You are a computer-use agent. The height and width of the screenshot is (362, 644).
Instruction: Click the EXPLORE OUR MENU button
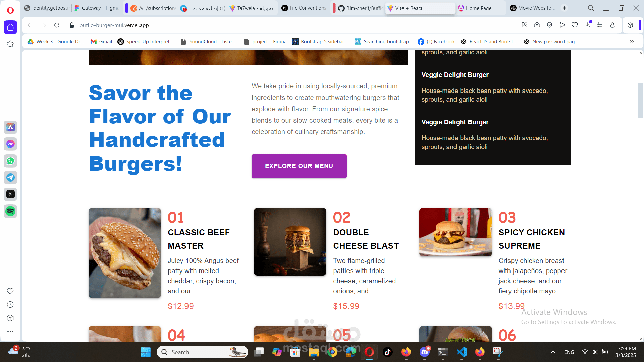(299, 166)
